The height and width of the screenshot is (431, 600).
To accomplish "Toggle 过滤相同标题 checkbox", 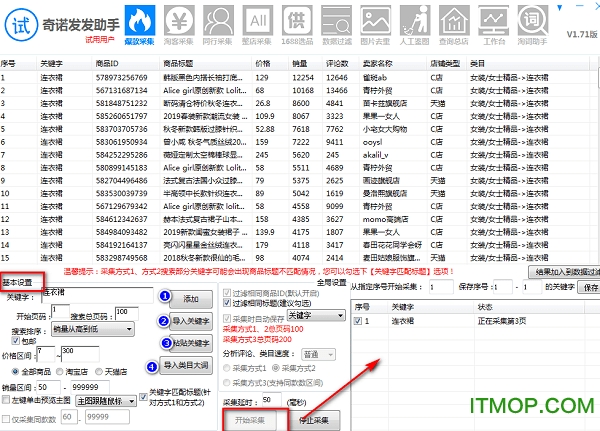I will pyautogui.click(x=227, y=303).
